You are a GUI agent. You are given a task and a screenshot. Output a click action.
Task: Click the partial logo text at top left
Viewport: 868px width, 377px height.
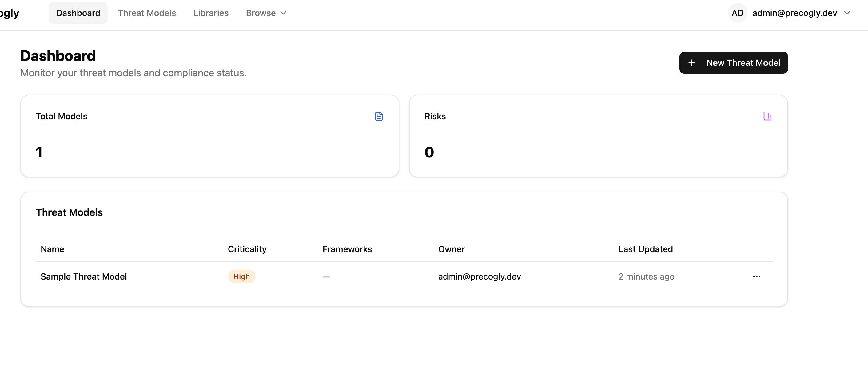tap(10, 13)
